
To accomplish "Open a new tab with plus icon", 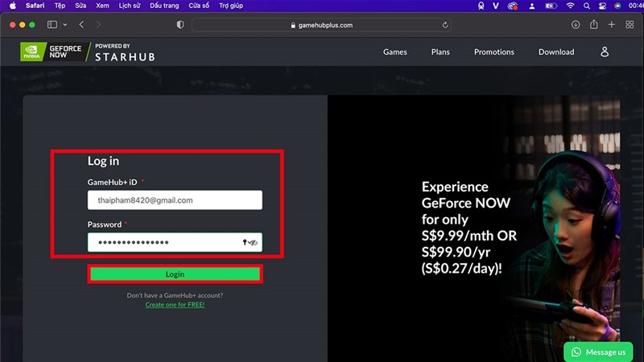I will pos(612,25).
